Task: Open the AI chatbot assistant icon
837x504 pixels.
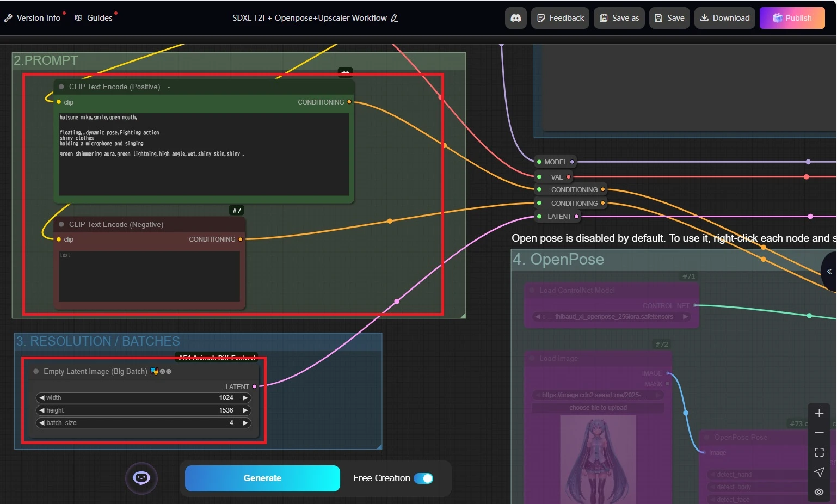Action: (x=141, y=478)
